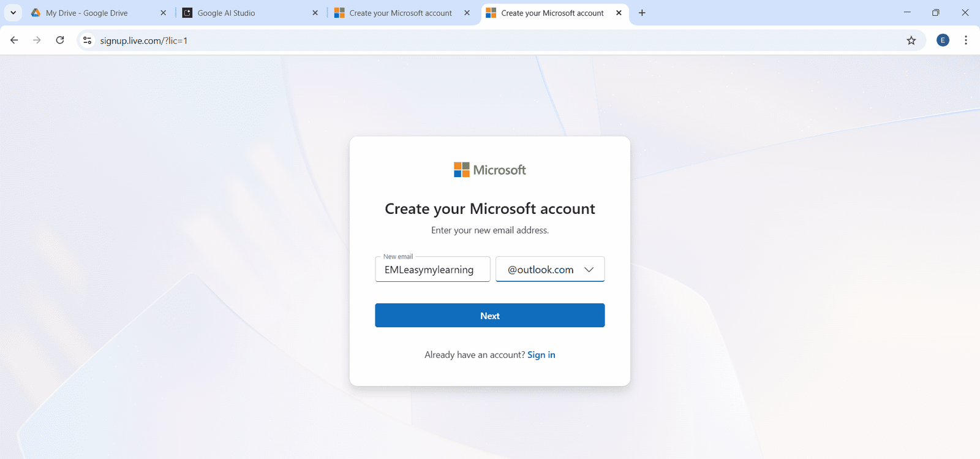View site information icon in address bar
The width and height of the screenshot is (980, 459).
pyautogui.click(x=88, y=40)
